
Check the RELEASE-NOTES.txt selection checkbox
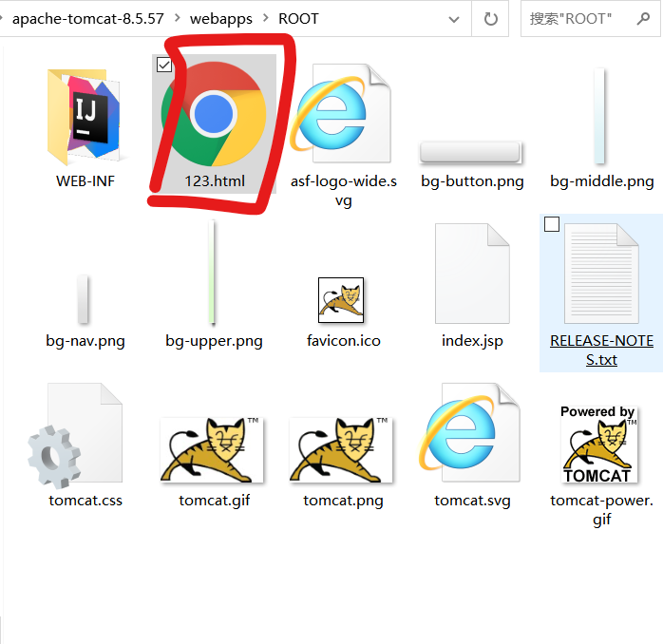(552, 224)
